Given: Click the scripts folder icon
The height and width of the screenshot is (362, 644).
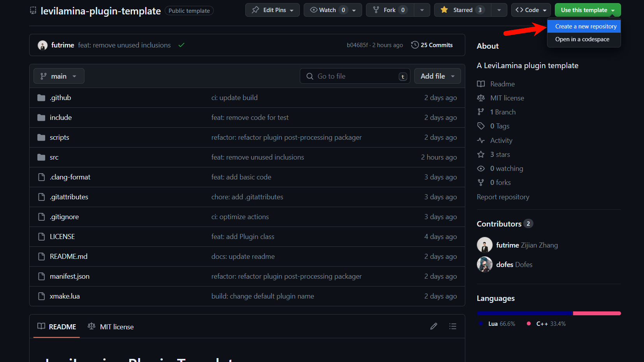Looking at the screenshot, I should (x=41, y=137).
